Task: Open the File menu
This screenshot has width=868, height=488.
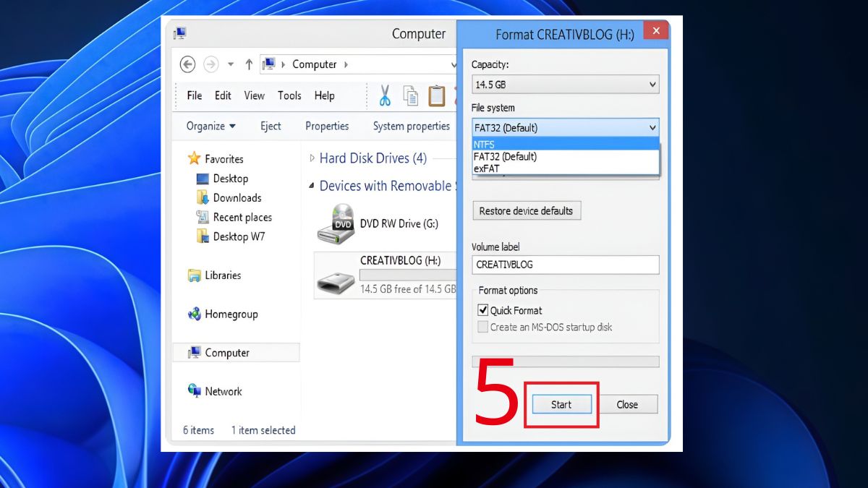Action: click(x=195, y=95)
